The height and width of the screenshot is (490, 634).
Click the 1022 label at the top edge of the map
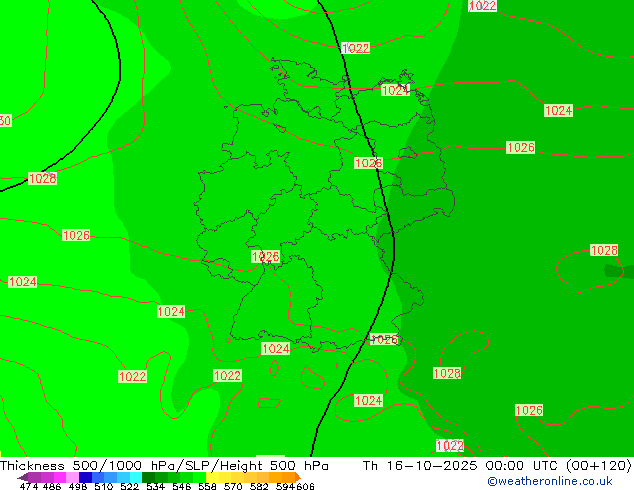point(482,5)
